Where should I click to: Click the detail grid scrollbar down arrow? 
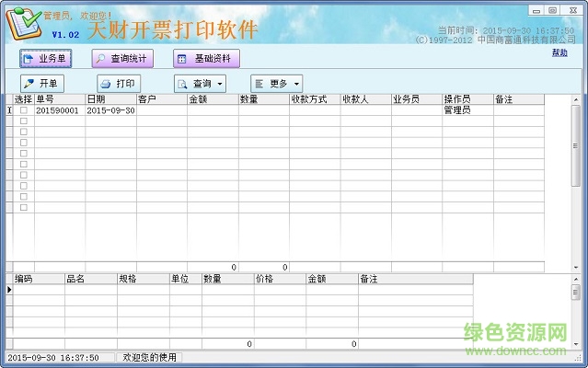(x=576, y=344)
